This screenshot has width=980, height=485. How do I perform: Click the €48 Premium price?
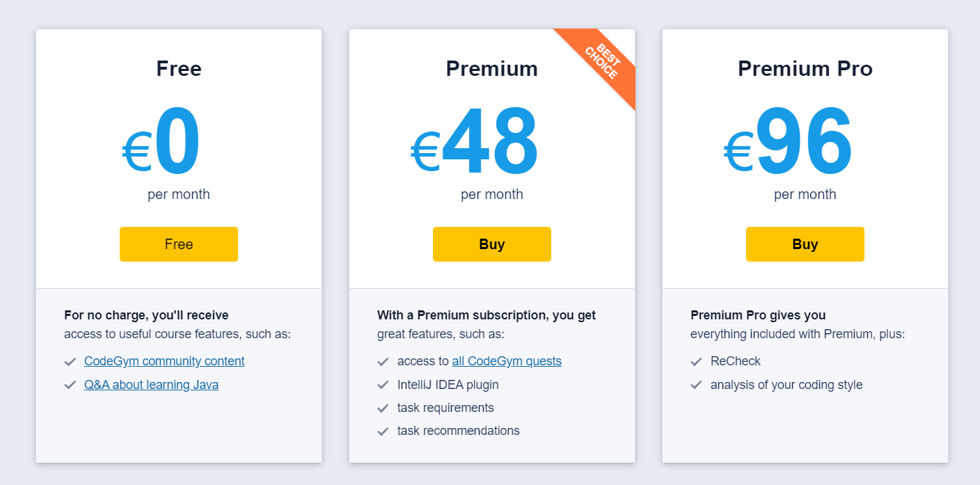pos(475,143)
